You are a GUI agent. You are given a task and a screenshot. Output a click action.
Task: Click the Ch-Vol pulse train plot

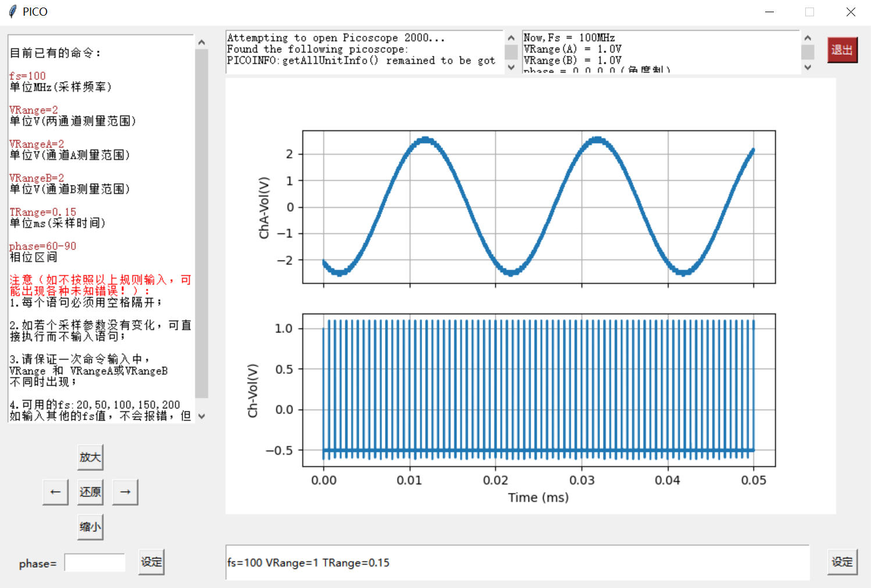point(538,390)
